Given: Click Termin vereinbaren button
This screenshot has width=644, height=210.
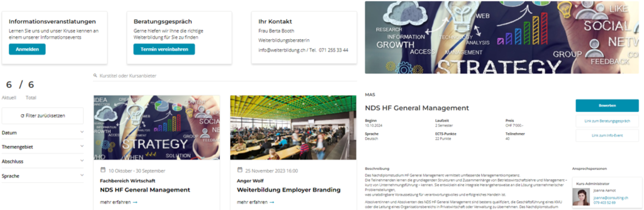Looking at the screenshot, I should coord(164,49).
